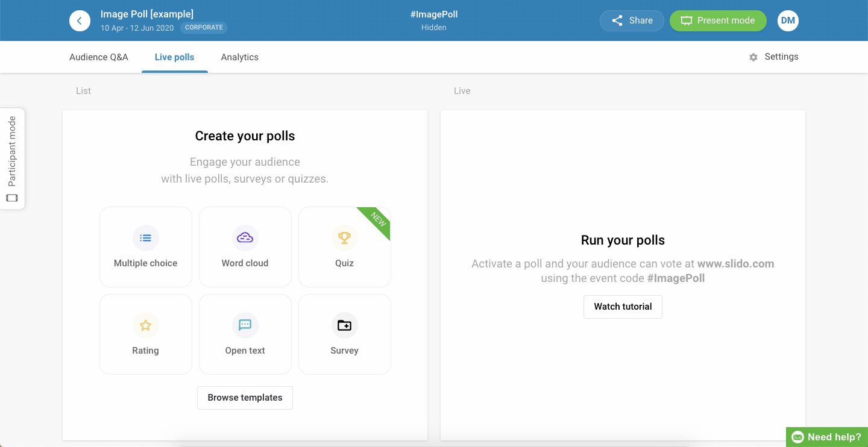Pick the Rating star icon
868x447 pixels.
[x=145, y=325]
